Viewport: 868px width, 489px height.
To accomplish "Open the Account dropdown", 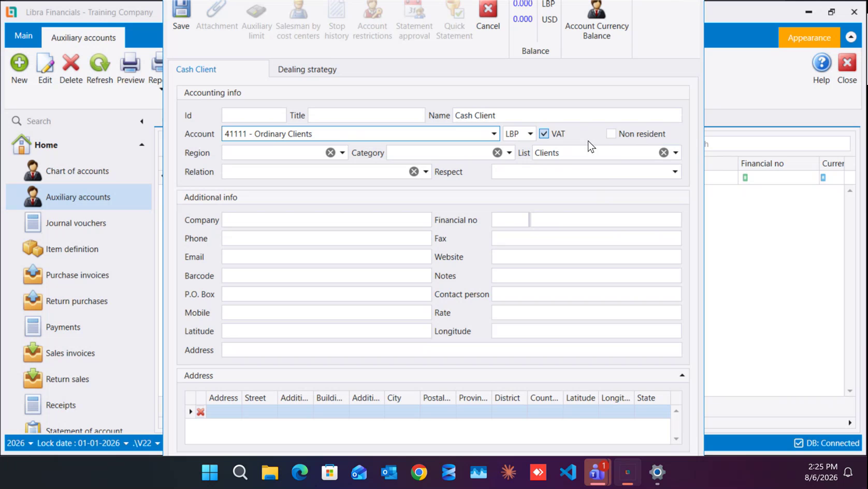I will point(494,134).
